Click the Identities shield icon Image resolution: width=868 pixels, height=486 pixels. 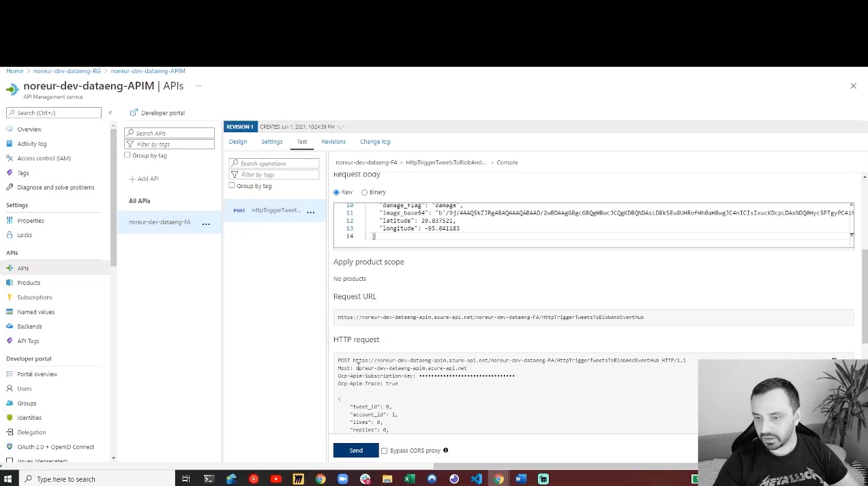10,418
